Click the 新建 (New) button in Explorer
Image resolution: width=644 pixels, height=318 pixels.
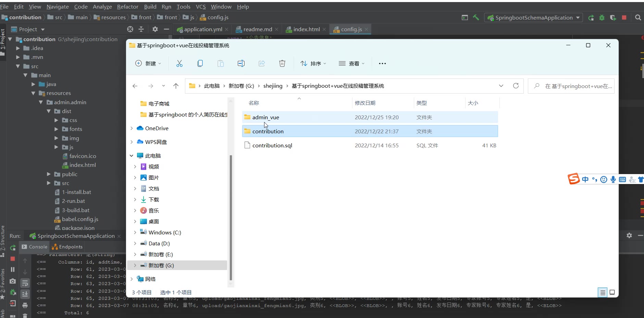(x=148, y=63)
